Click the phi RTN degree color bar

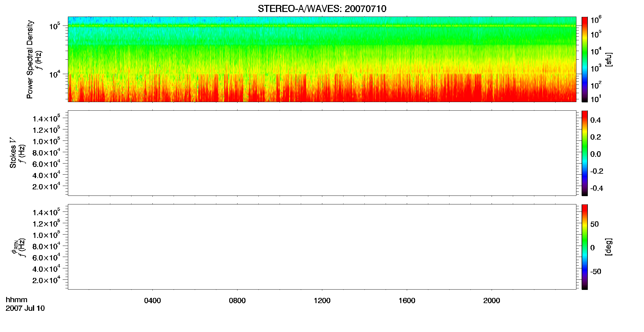[585, 247]
